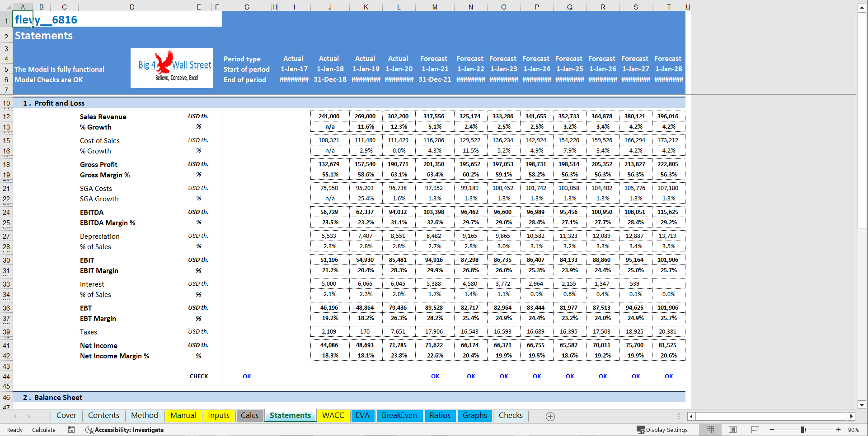Viewport: 868px width, 436px height.
Task: Click the sheet tab scroll right arrow
Action: (30, 416)
